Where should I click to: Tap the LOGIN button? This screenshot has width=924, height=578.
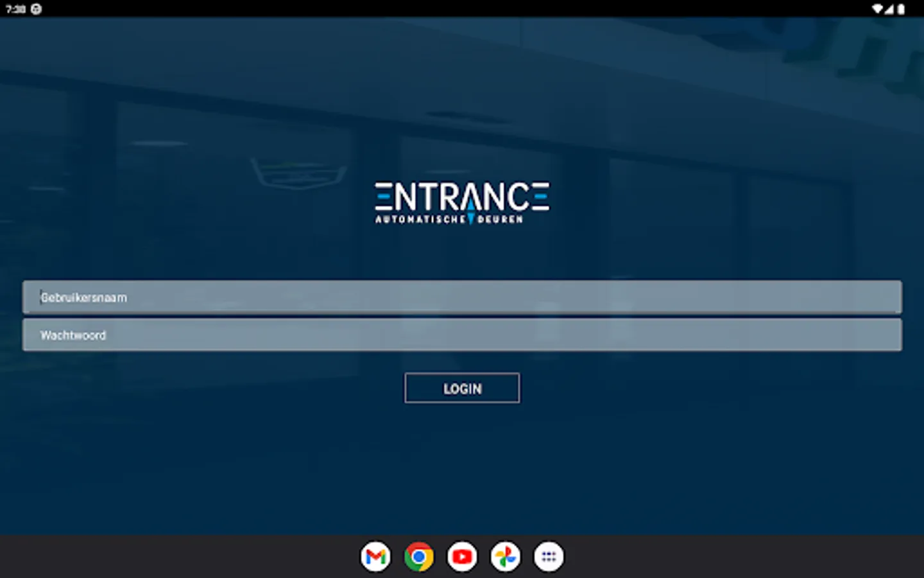coord(462,388)
